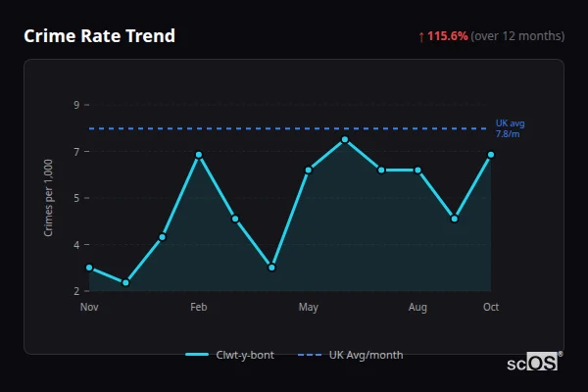Click the November data point
588x392 pixels.
[89, 268]
